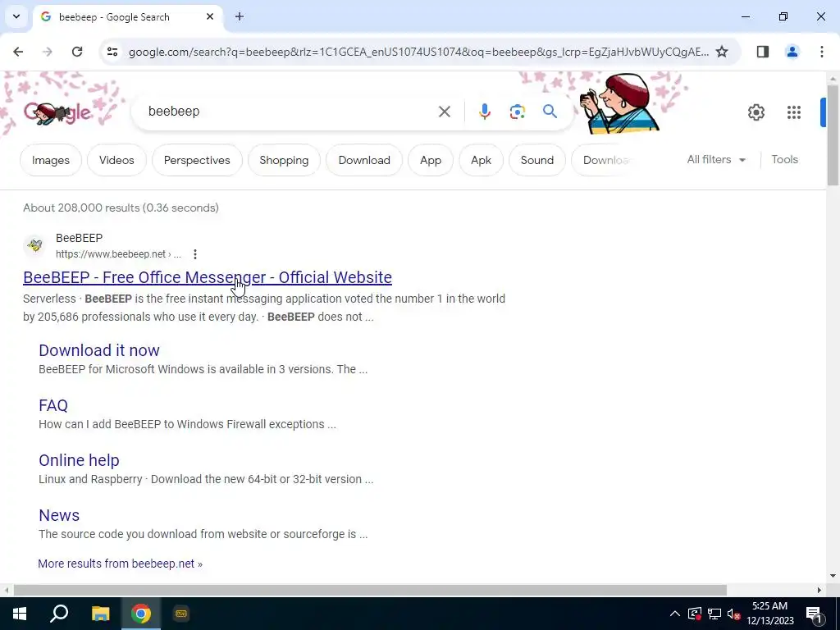840x630 pixels.
Task: Clear the search box with X icon
Action: pos(444,112)
